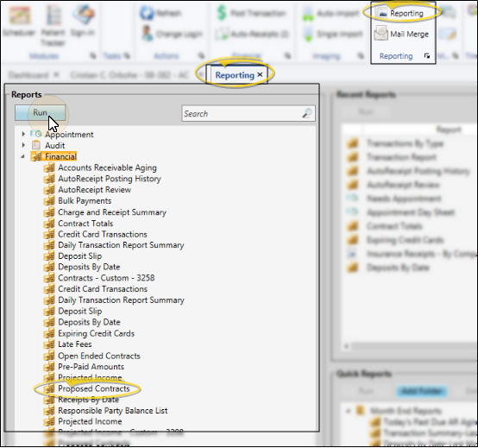Select the Financial folder
Viewport: 478px width, 448px height.
[60, 156]
